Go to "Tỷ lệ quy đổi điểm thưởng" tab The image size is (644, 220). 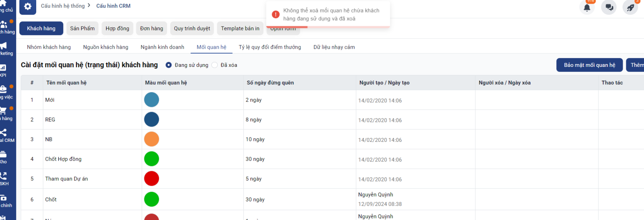(x=270, y=47)
